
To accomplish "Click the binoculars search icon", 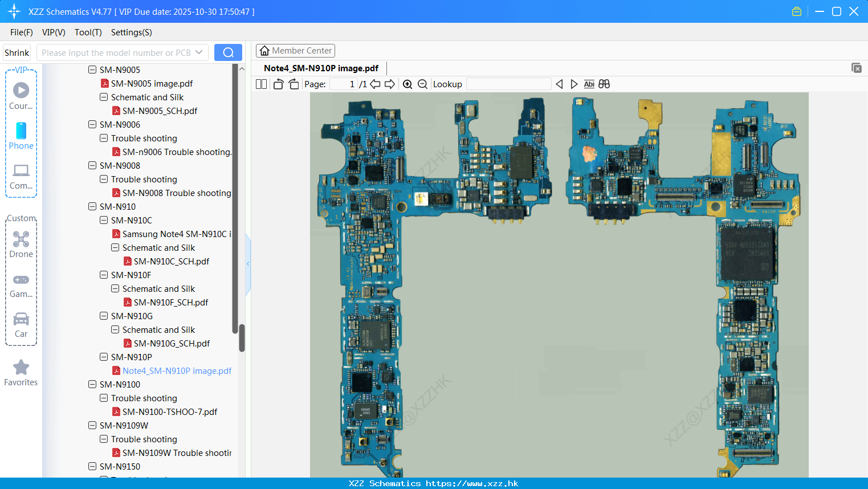I will (604, 84).
